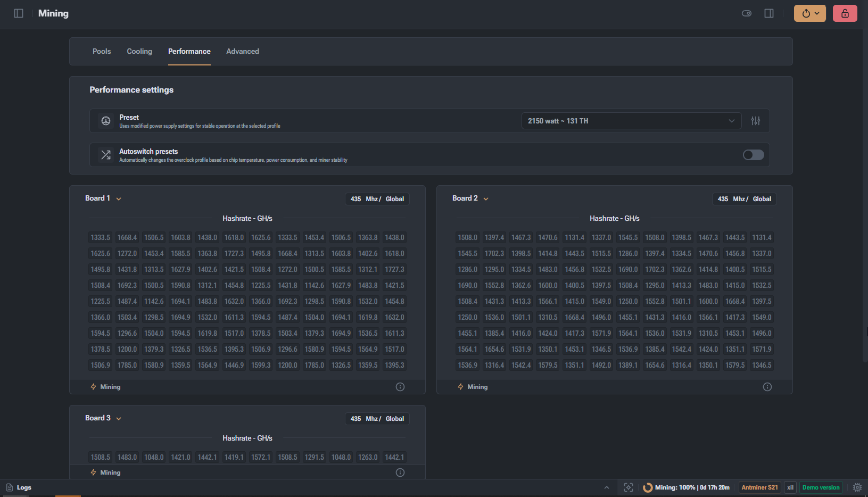Click the Autoswitch presets shuffle icon
Image resolution: width=868 pixels, height=497 pixels.
tap(106, 155)
